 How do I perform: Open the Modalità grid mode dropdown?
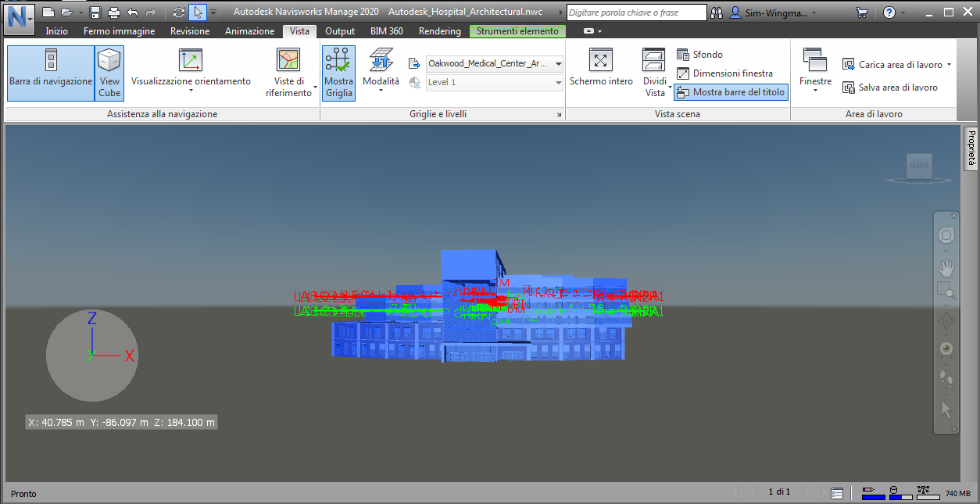click(x=381, y=73)
